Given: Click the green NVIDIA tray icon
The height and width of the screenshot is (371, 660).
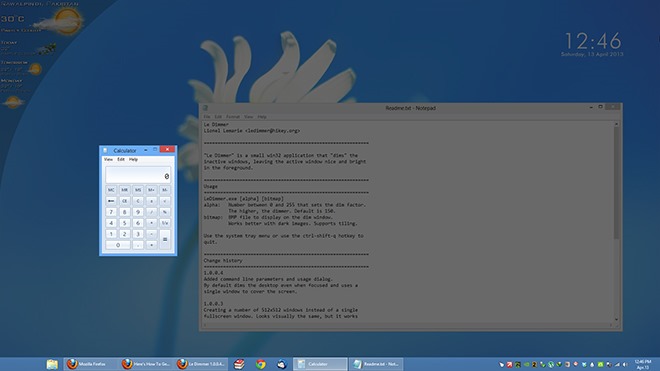Looking at the screenshot, I should point(527,365).
